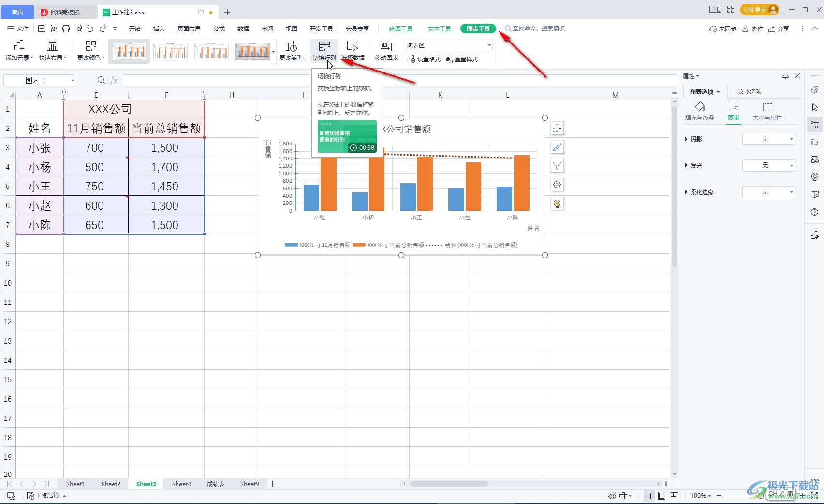Open the Soft Edges preset dropdown showing 无
Viewport: 824px width, 504px height.
click(x=768, y=192)
